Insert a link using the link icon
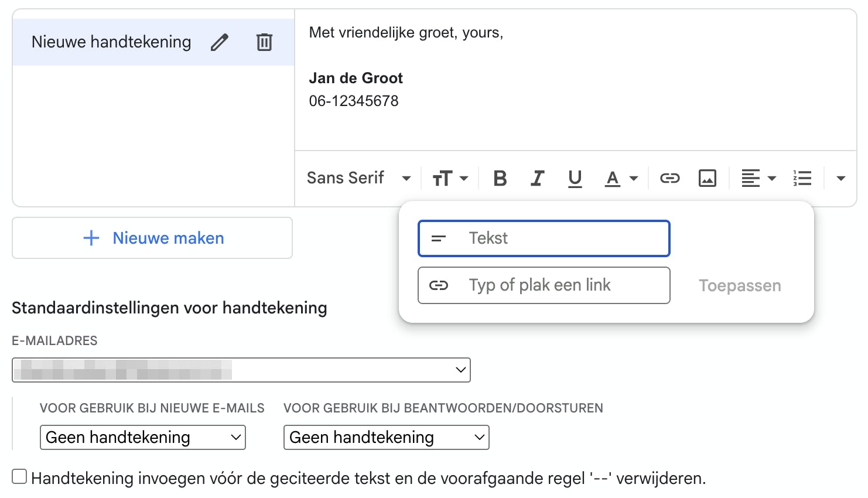Viewport: 868px width, 498px height. tap(669, 178)
